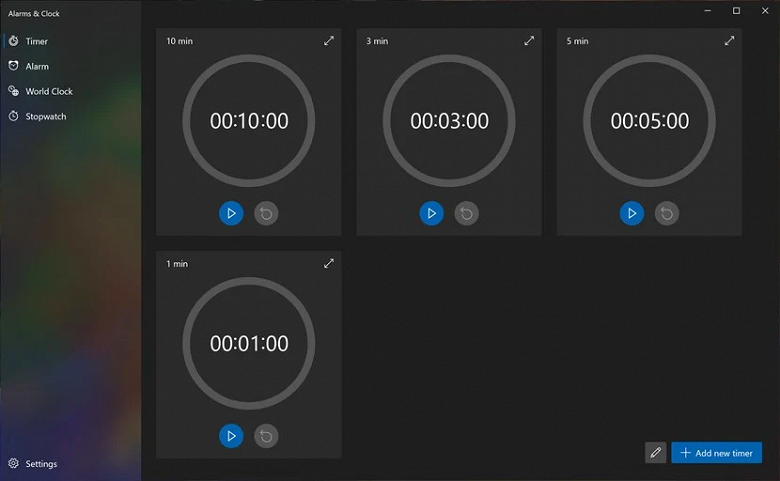Expand the 10 min timer to full view
This screenshot has height=481, width=780.
pyautogui.click(x=329, y=41)
